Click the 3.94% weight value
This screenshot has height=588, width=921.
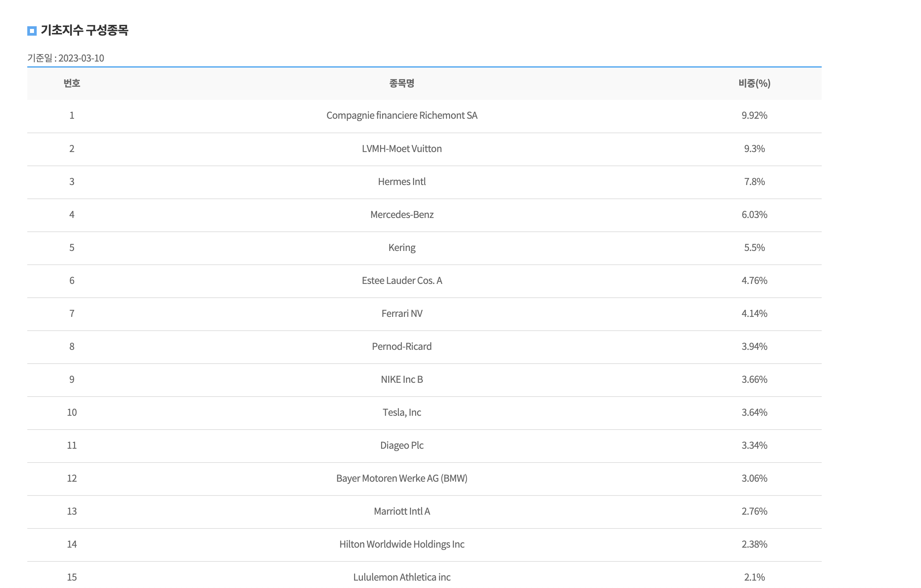click(x=754, y=346)
